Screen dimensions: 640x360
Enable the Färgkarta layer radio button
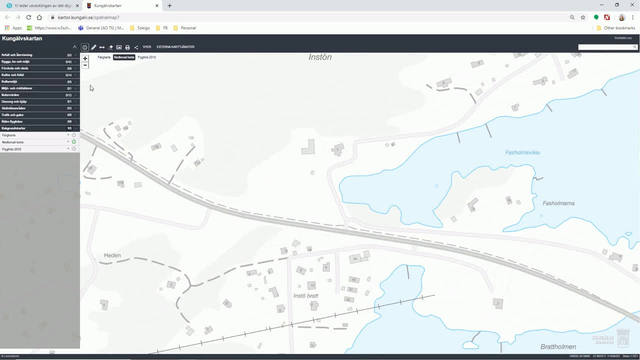pos(74,135)
